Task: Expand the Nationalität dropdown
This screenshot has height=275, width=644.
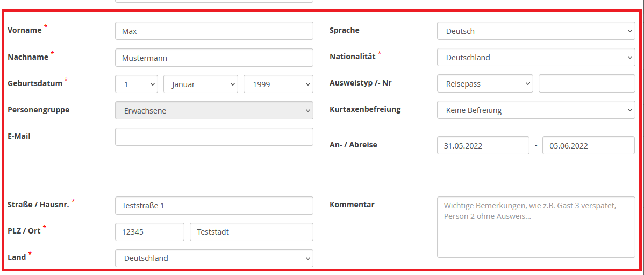Action: coord(535,58)
